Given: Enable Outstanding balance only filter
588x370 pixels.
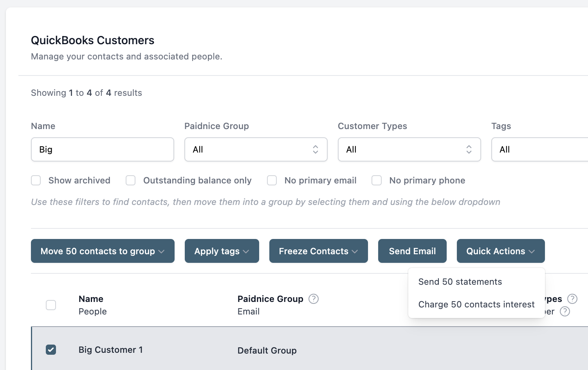Looking at the screenshot, I should pyautogui.click(x=131, y=180).
